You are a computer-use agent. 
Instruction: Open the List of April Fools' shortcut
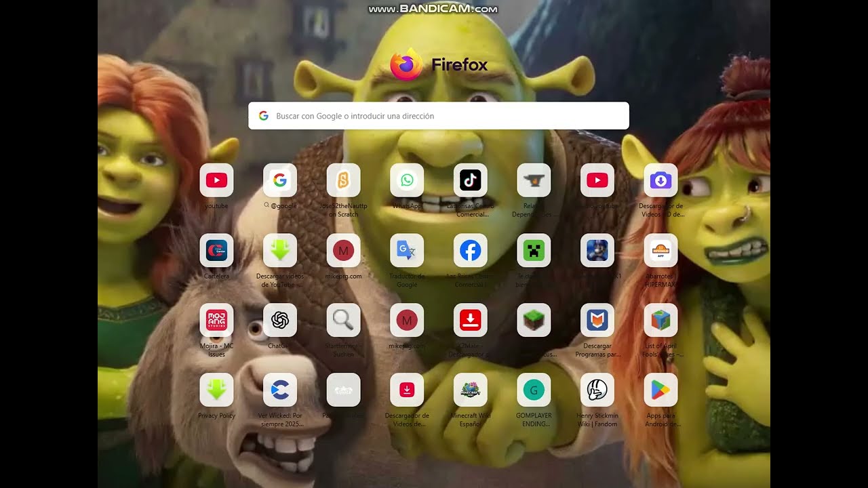coord(660,320)
